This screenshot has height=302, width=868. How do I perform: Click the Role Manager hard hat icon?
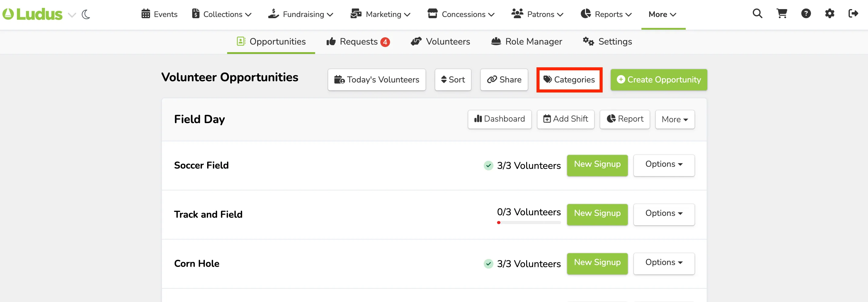coord(496,41)
